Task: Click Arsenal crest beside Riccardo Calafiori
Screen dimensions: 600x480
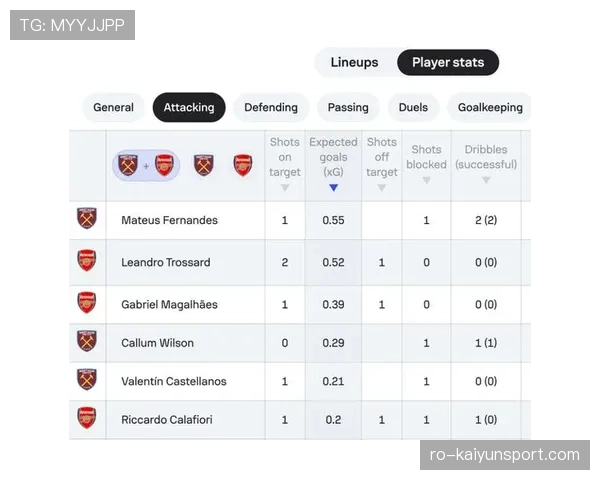Action: pos(87,418)
